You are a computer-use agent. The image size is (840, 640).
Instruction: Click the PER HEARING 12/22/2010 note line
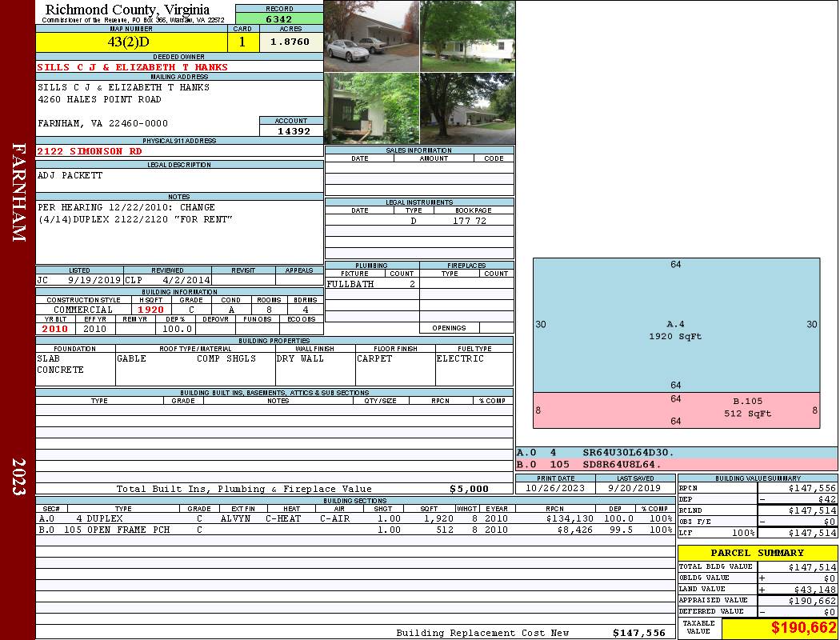coord(126,207)
